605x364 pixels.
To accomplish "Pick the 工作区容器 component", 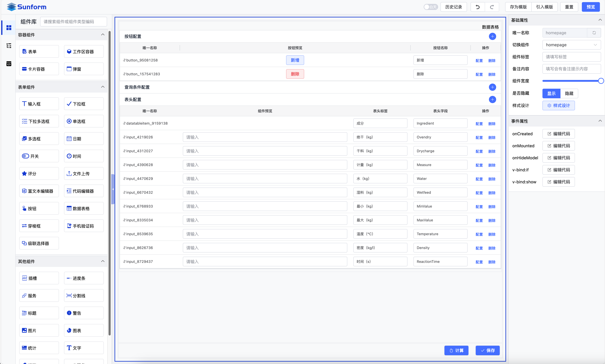I will click(x=84, y=52).
